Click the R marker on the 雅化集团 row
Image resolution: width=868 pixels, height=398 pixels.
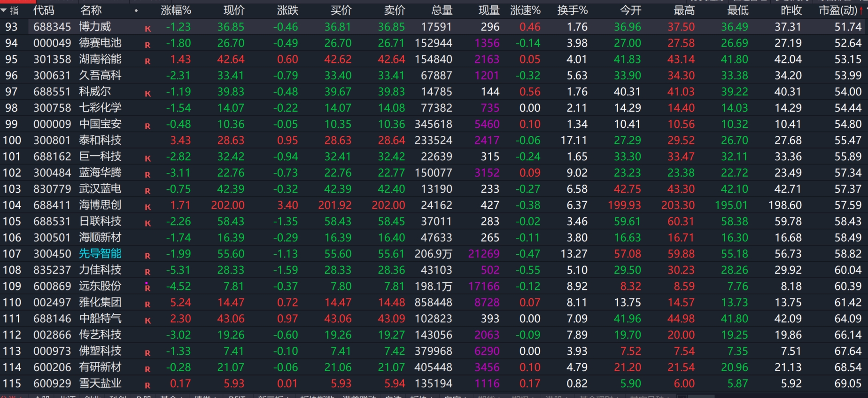[x=147, y=304]
